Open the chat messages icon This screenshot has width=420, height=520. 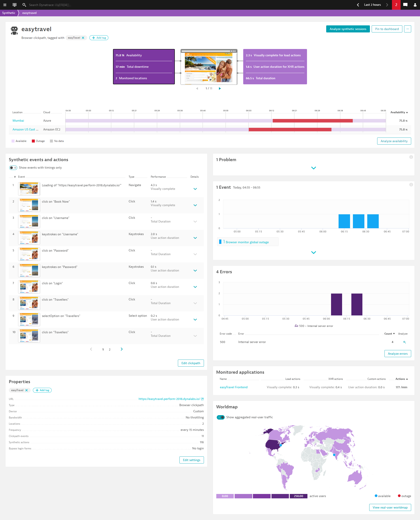point(405,5)
